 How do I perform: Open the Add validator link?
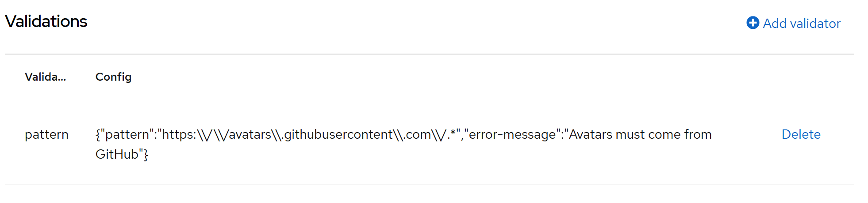coord(801,23)
